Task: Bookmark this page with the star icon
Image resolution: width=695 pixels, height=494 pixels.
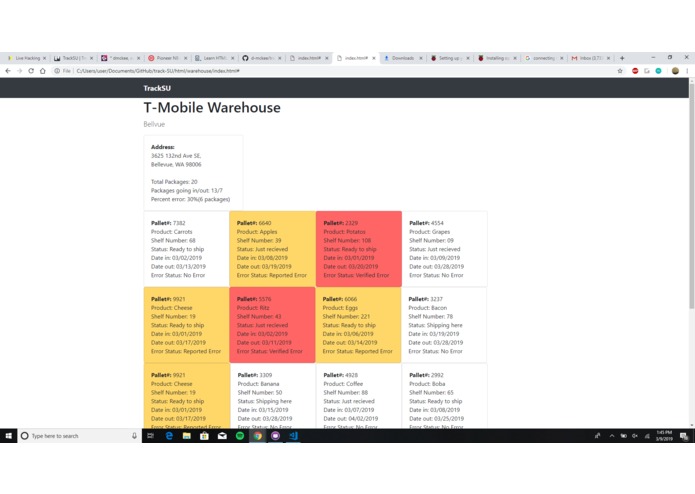Action: pos(620,71)
